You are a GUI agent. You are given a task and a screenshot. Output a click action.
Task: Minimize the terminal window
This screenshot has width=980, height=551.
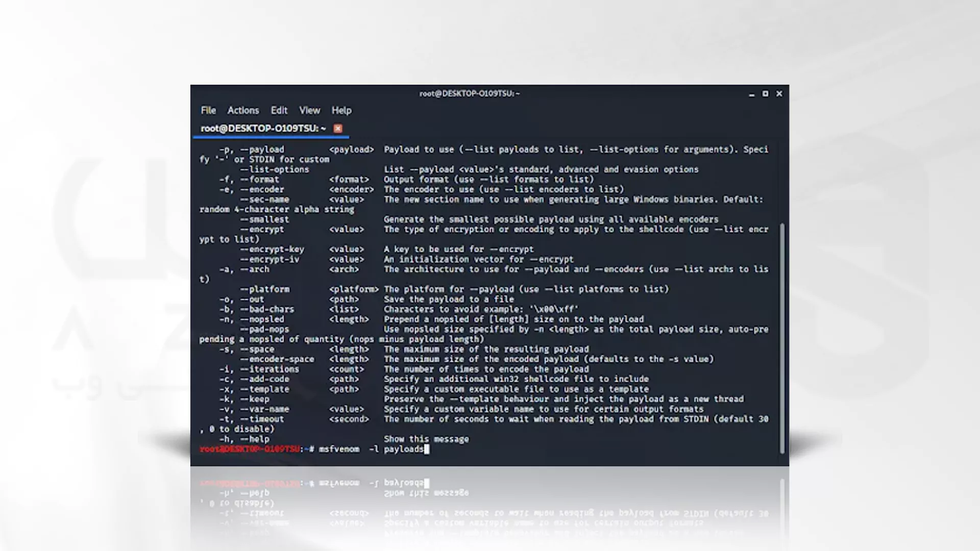click(751, 94)
